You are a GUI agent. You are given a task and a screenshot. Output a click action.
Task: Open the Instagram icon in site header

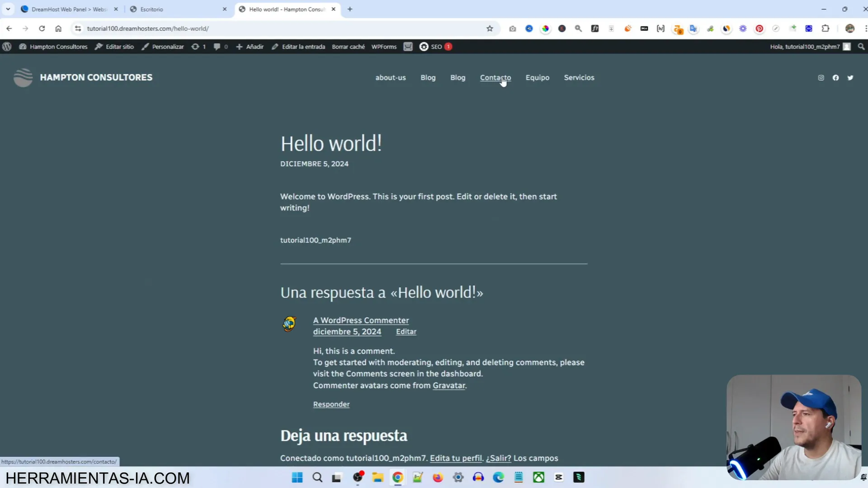(x=821, y=78)
